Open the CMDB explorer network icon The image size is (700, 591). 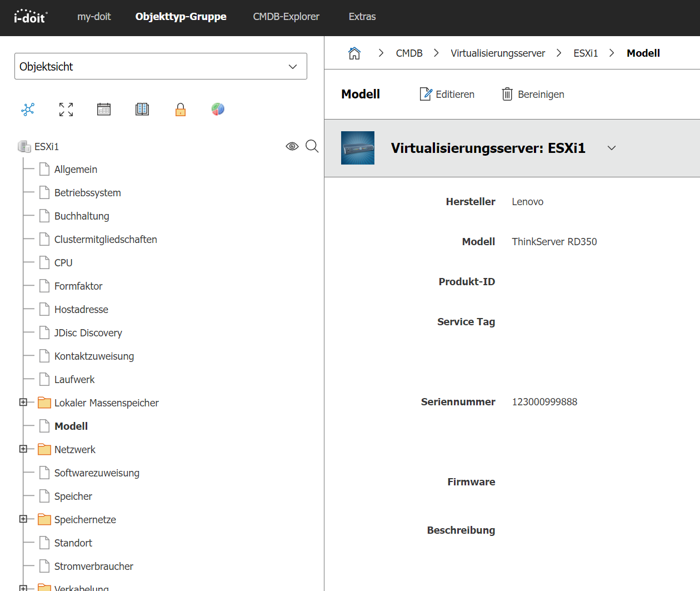pos(28,110)
